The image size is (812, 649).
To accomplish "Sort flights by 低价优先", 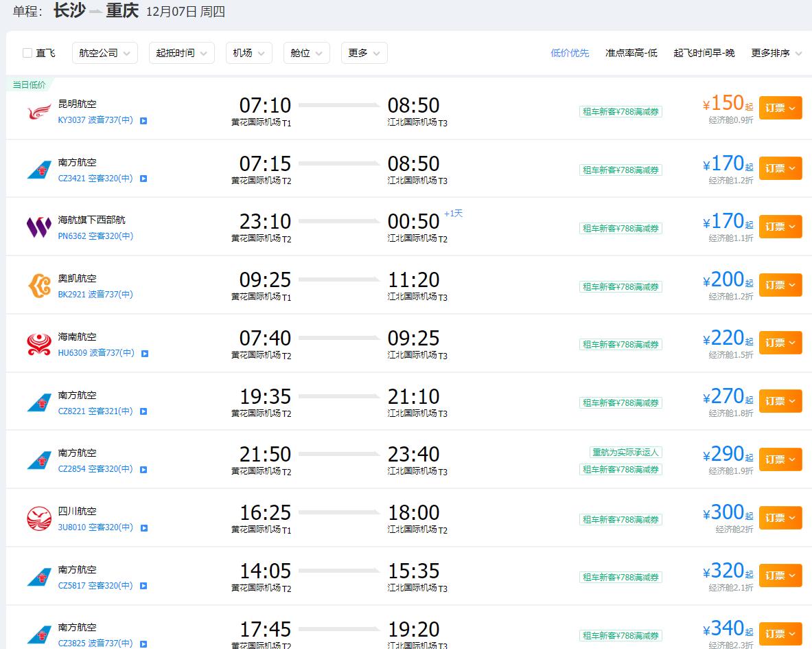I will (570, 53).
